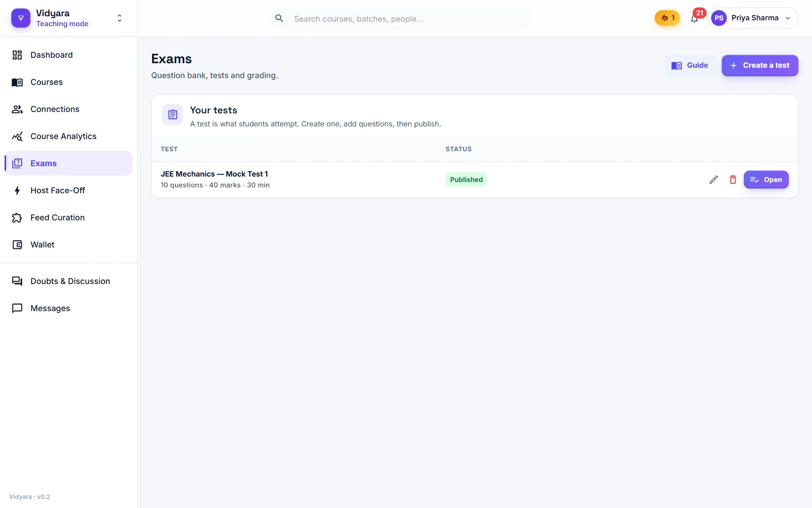Expand the Priya Sharma account chevron
812x508 pixels.
click(x=788, y=18)
